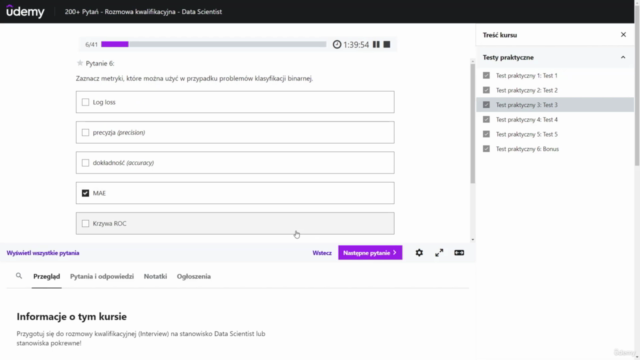Viewport: 640px width, 360px height.
Task: Toggle completion checkbox for Test praktyczny 4
Action: (486, 120)
